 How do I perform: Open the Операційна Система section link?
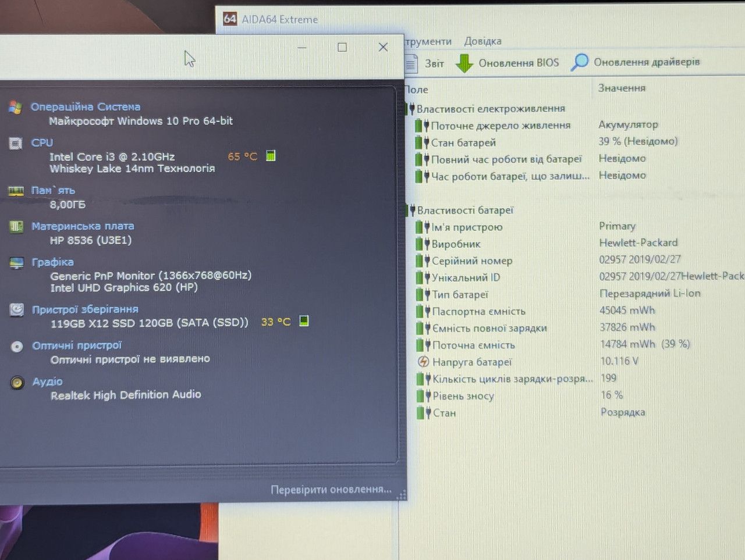coord(86,107)
